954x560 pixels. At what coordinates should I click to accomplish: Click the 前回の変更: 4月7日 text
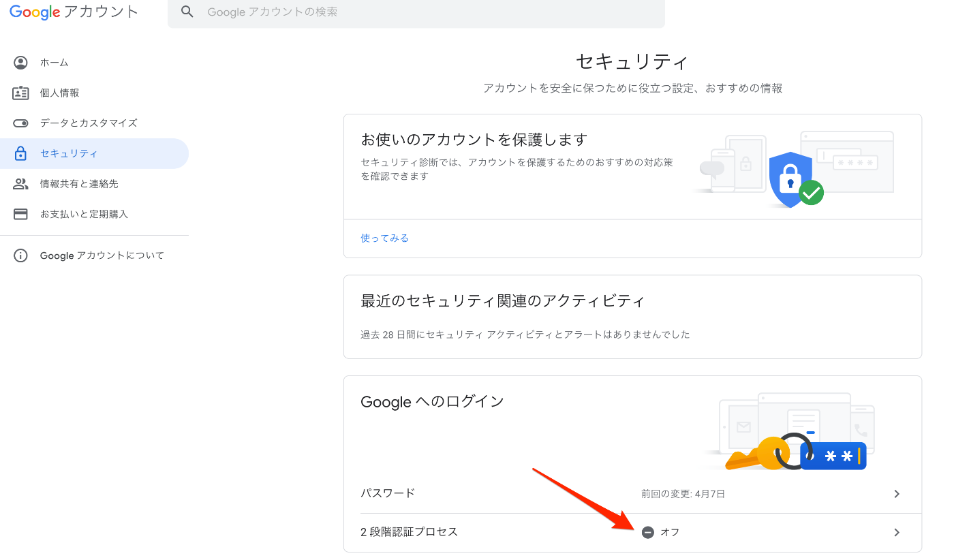683,494
